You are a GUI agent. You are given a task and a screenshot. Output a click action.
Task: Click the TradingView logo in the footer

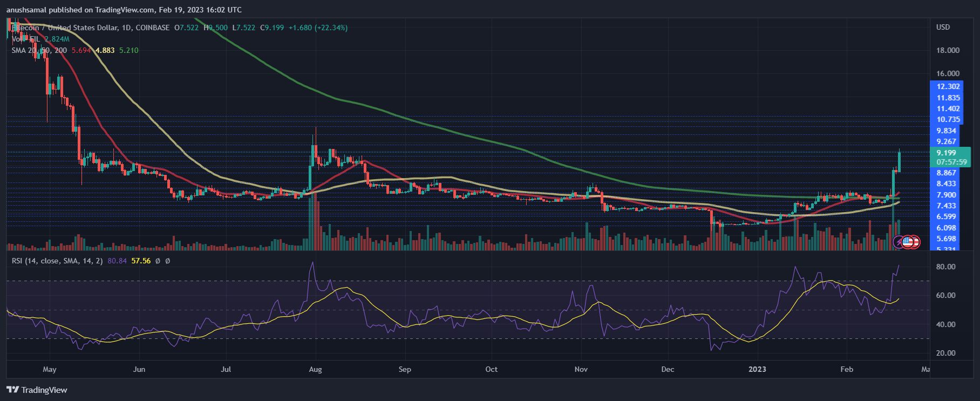coord(37,390)
